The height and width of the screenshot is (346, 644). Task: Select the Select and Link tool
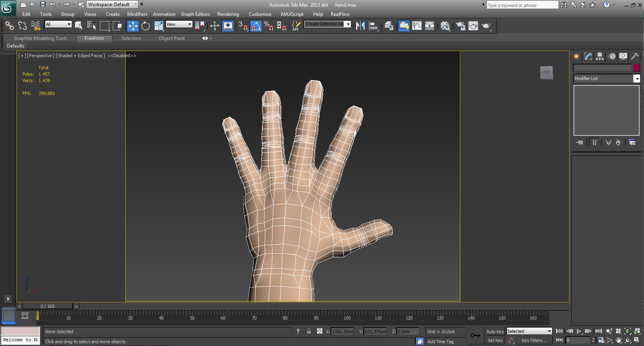(9, 26)
